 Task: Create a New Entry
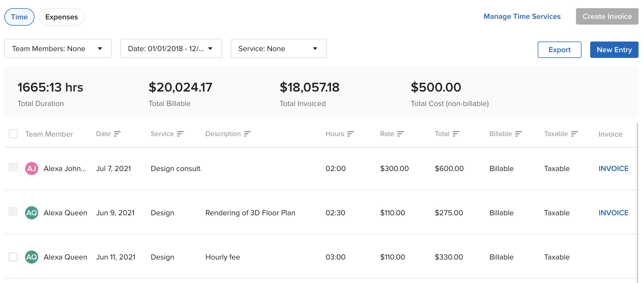(614, 50)
